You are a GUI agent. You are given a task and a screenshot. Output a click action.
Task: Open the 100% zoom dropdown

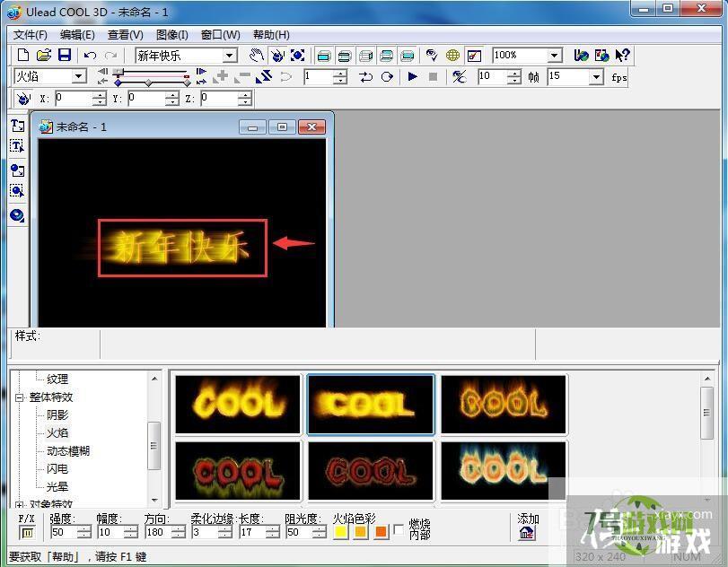coord(554,56)
